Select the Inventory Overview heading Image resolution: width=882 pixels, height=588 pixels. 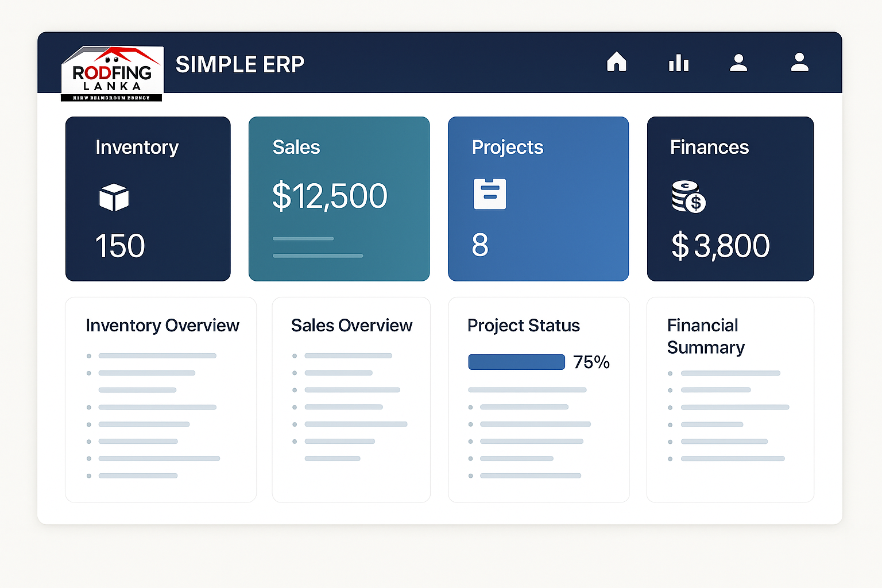point(163,326)
